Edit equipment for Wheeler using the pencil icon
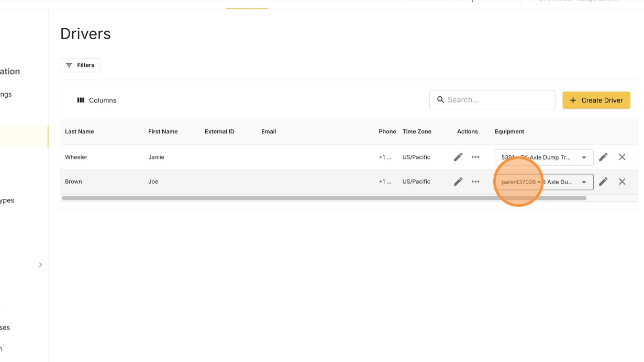Image resolution: width=644 pixels, height=362 pixels. 603,157
